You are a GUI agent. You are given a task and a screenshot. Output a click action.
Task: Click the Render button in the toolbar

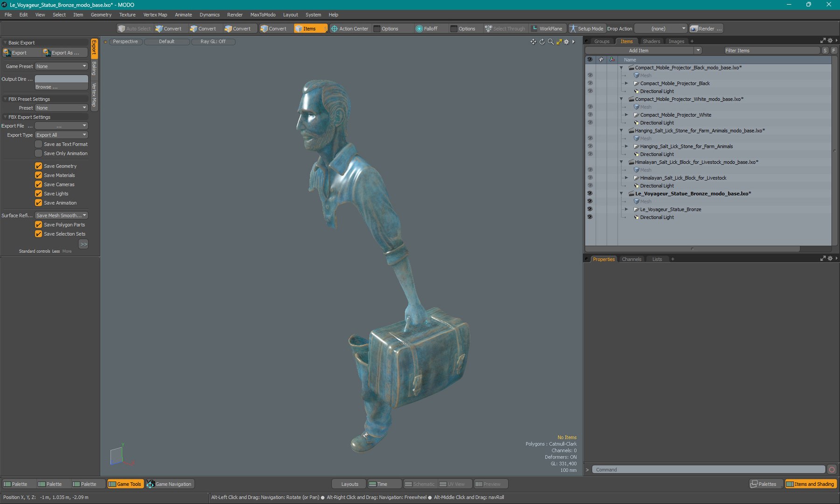[706, 28]
